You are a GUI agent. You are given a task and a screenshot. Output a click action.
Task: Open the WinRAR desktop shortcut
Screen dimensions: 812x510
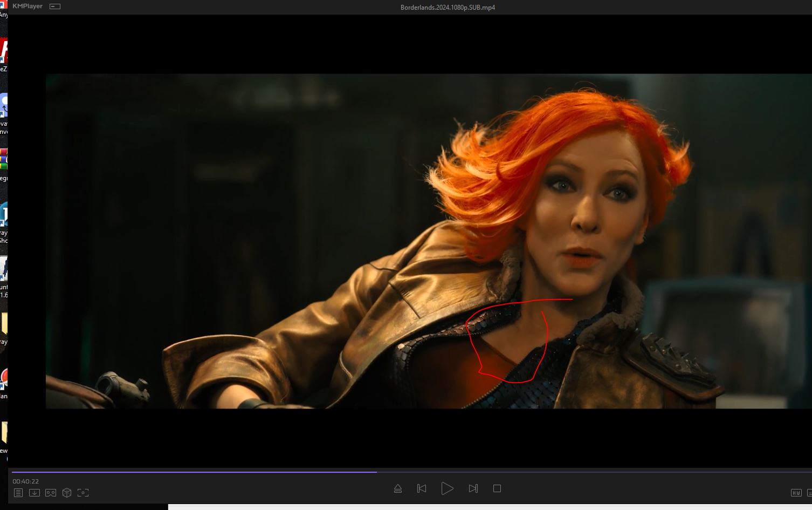(3, 160)
